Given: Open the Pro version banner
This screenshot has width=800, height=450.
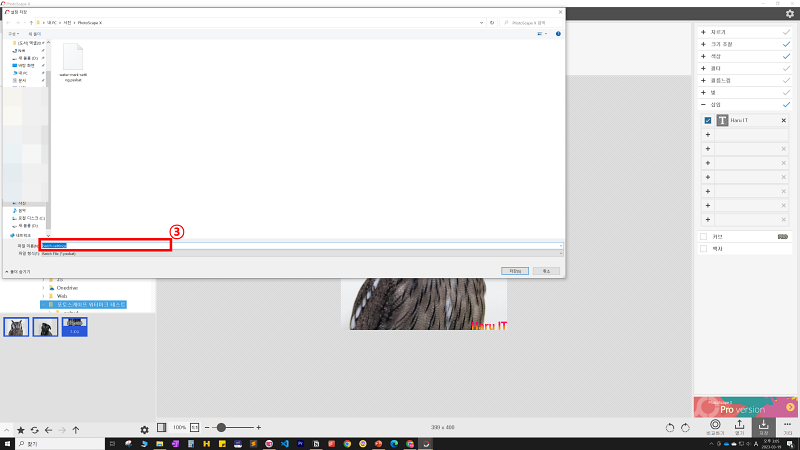Looking at the screenshot, I should click(x=745, y=407).
